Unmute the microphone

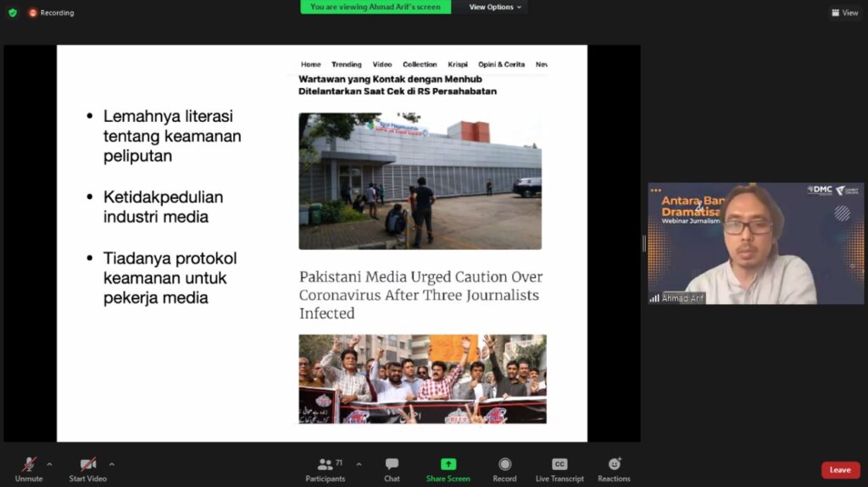coord(29,469)
